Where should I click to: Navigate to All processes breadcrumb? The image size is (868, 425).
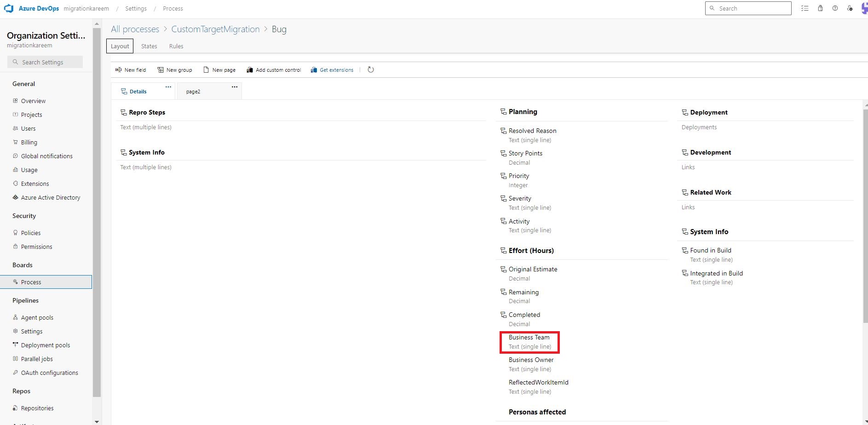point(134,29)
